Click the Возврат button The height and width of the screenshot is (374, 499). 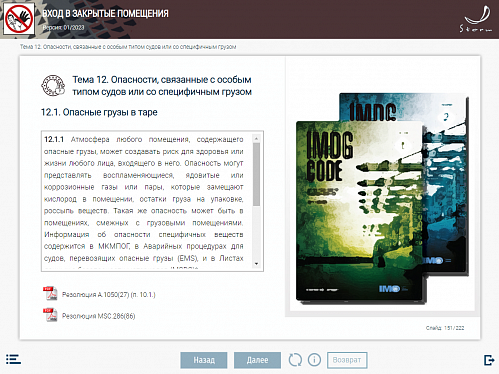(x=347, y=360)
